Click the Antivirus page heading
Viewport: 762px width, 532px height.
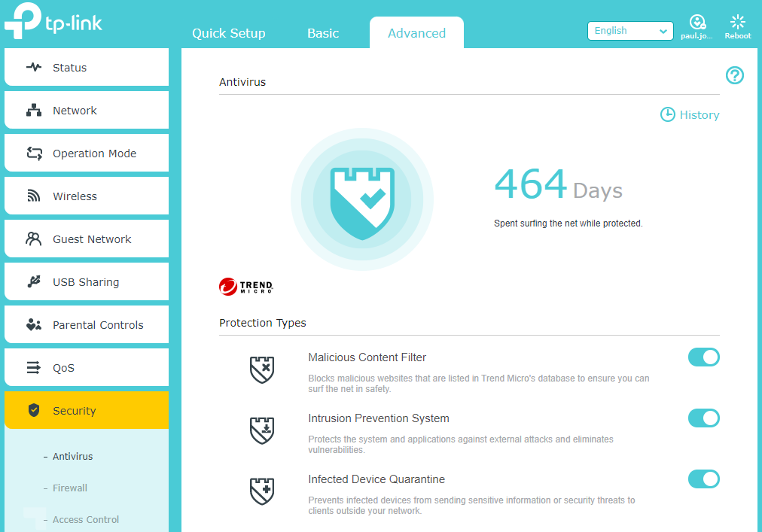(242, 82)
